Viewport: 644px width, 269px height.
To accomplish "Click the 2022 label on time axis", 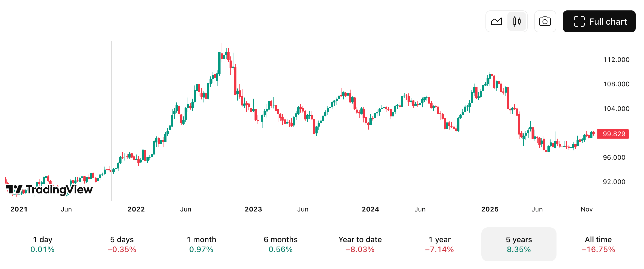I will pyautogui.click(x=136, y=209).
